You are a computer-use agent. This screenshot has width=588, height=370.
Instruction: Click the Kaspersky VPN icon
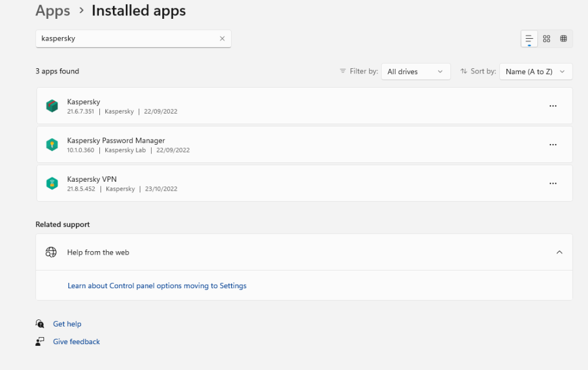click(x=52, y=183)
